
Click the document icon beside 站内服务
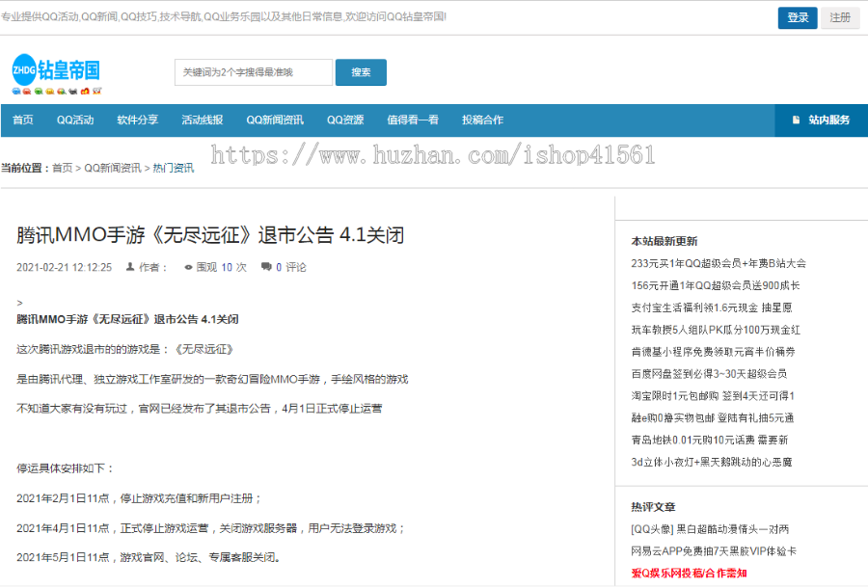tap(796, 120)
